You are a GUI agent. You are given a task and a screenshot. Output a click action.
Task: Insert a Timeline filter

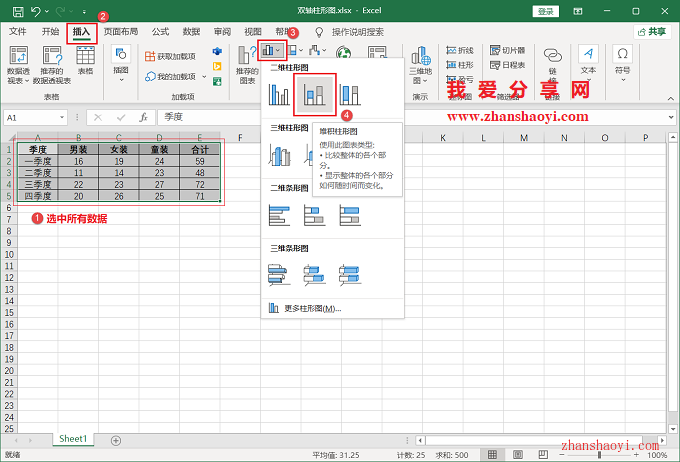(507, 65)
